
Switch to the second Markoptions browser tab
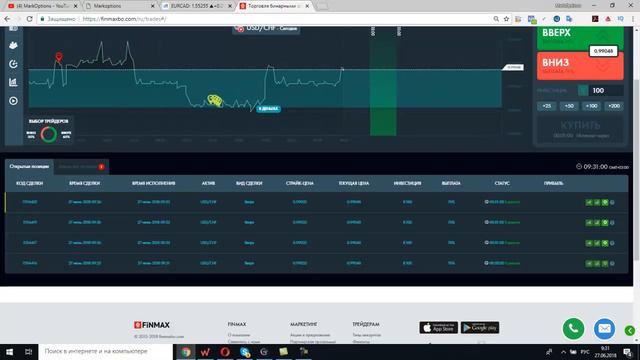pyautogui.click(x=120, y=6)
